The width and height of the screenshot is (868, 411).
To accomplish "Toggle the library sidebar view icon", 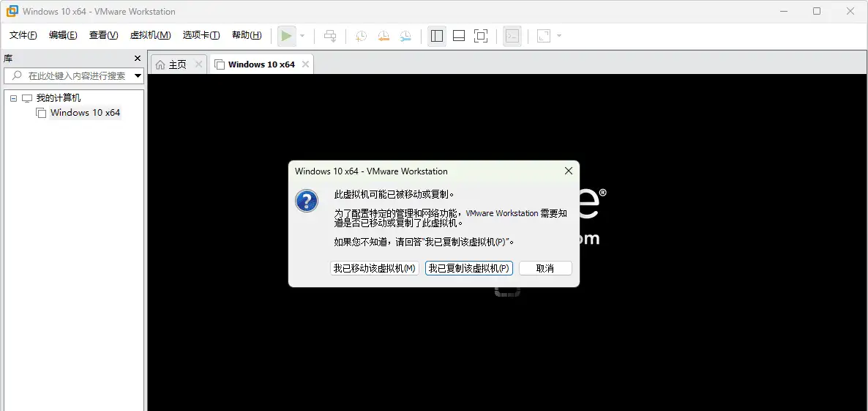I will tap(437, 36).
